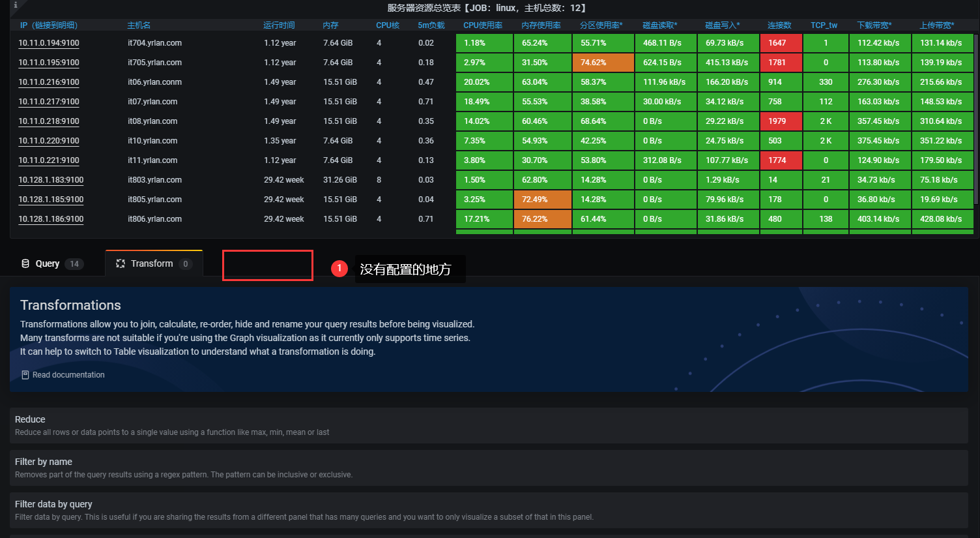Sort by the 连接数 column header
The height and width of the screenshot is (538, 980).
[779, 25]
